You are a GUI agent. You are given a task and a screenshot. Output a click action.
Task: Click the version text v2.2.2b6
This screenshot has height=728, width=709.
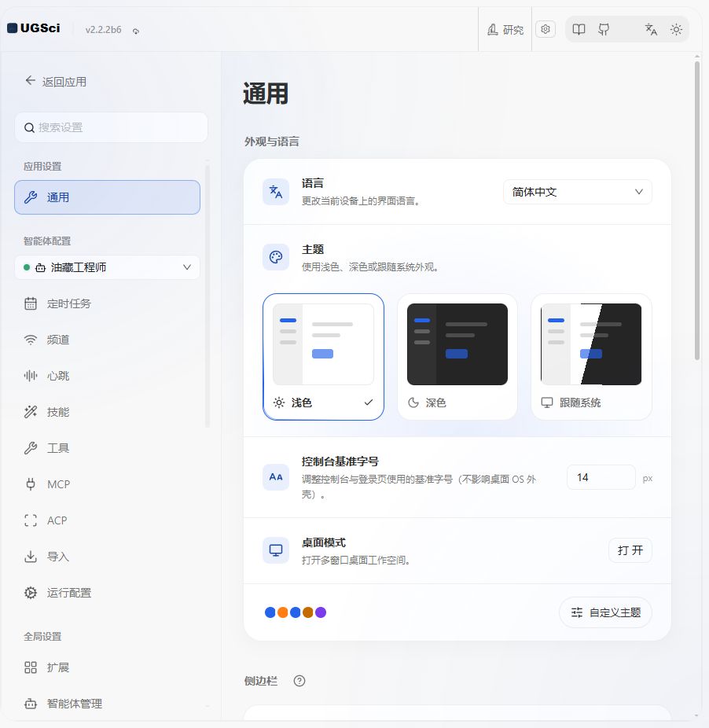104,30
